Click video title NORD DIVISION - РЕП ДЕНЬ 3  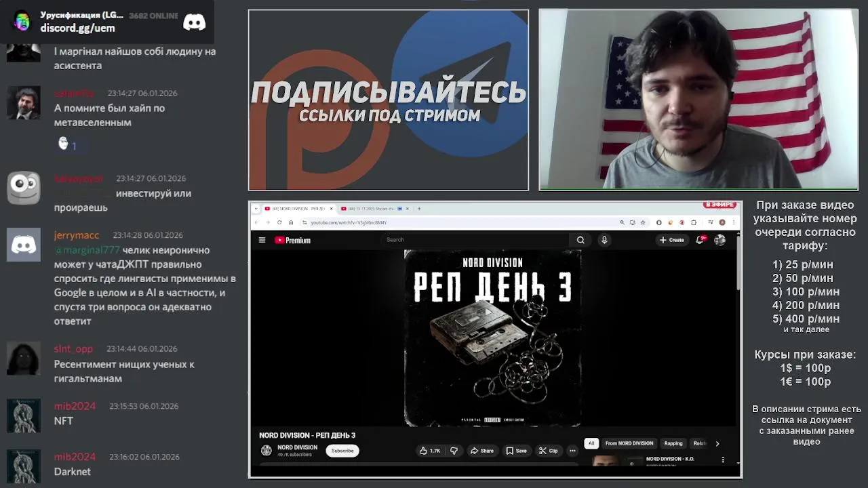click(307, 435)
